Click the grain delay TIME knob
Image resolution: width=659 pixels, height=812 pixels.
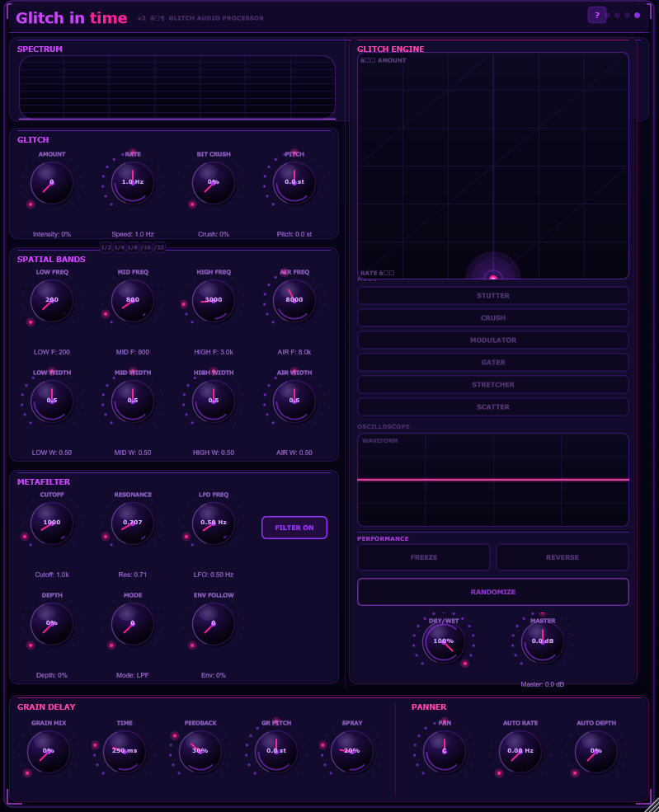point(125,752)
